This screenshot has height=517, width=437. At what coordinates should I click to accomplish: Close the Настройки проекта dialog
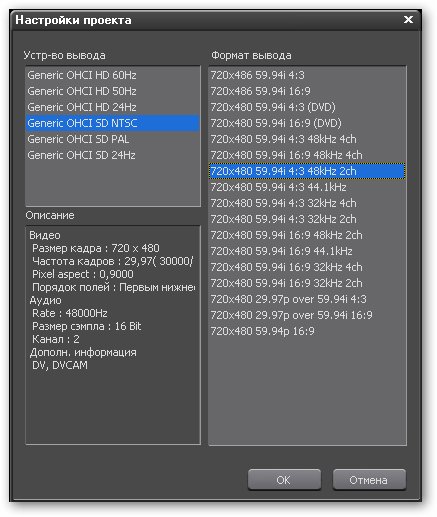coord(408,20)
